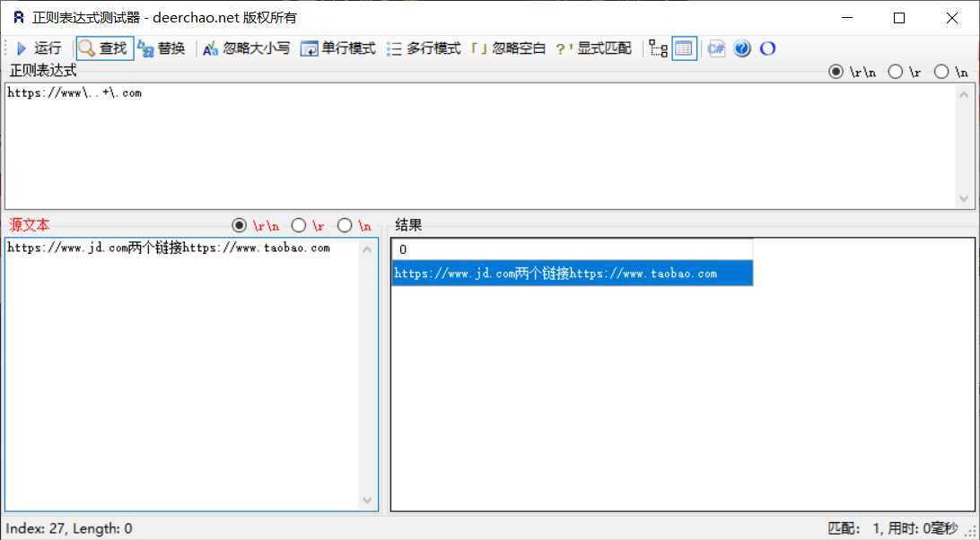This screenshot has width=980, height=540.
Task: Open help via blue question mark icon
Action: (742, 48)
